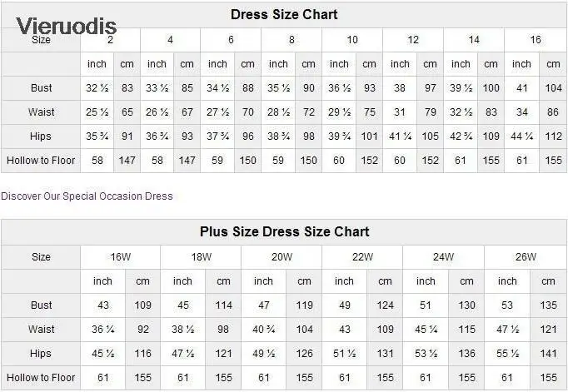The image size is (568, 392).
Task: Select the 26W plus size column header
Action: [x=526, y=257]
